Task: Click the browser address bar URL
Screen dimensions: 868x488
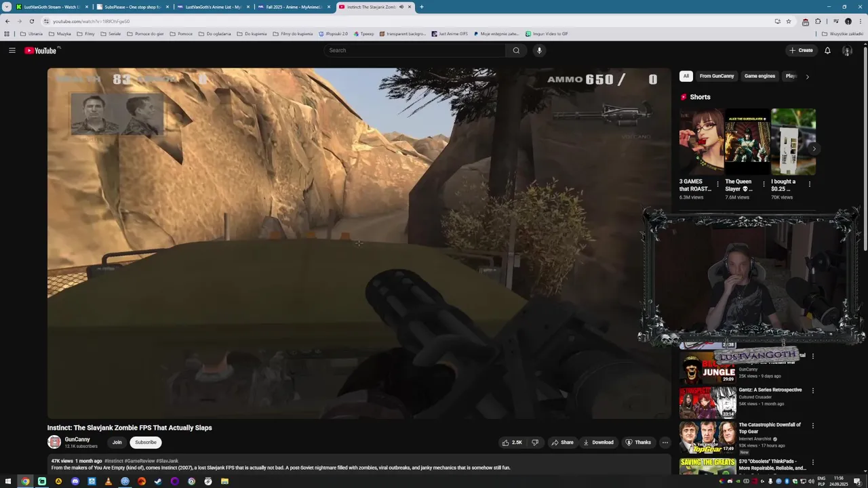Action: click(92, 21)
